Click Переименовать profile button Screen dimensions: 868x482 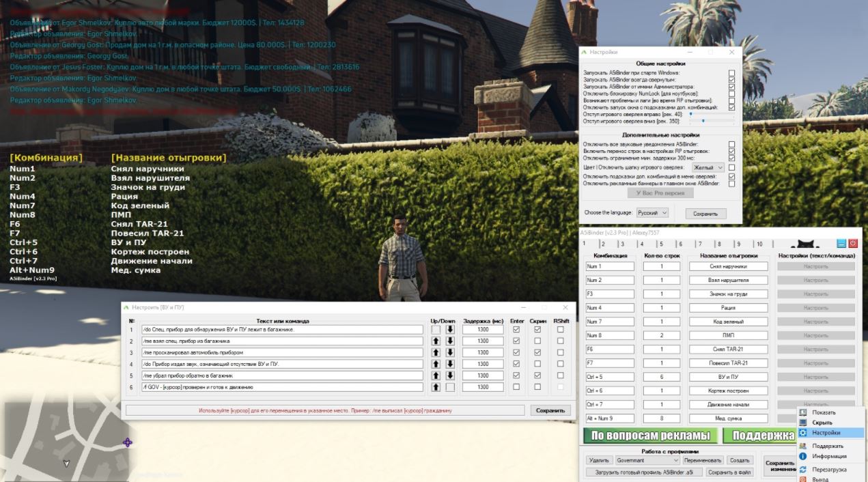pyautogui.click(x=703, y=460)
